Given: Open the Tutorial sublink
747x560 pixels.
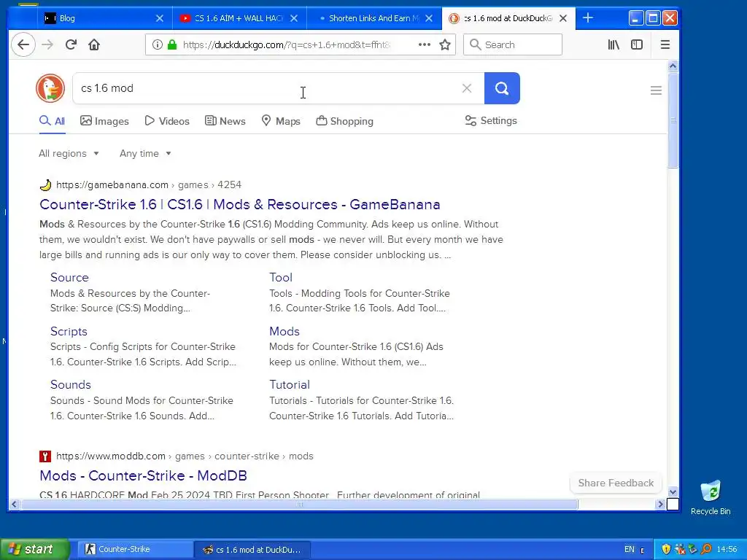Looking at the screenshot, I should point(290,384).
